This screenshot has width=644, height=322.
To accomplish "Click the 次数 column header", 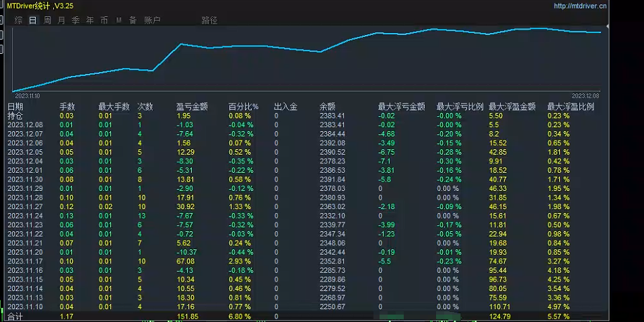I will coord(145,107).
